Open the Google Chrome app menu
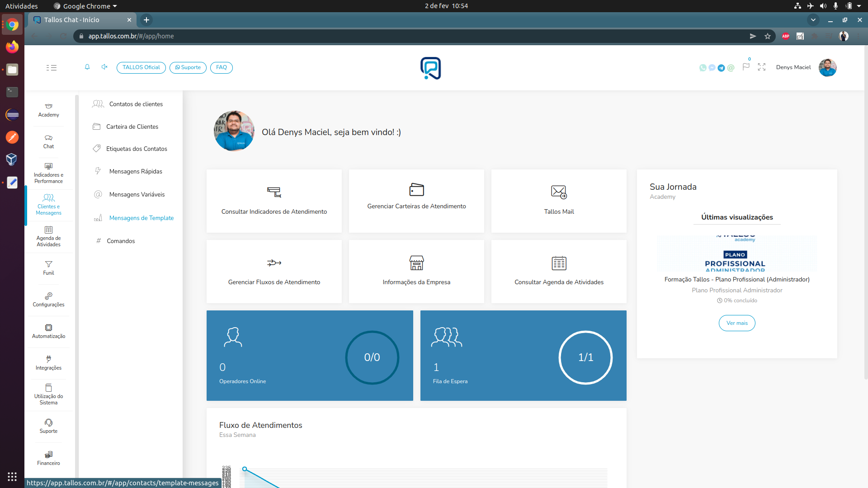The width and height of the screenshot is (868, 488). [86, 6]
